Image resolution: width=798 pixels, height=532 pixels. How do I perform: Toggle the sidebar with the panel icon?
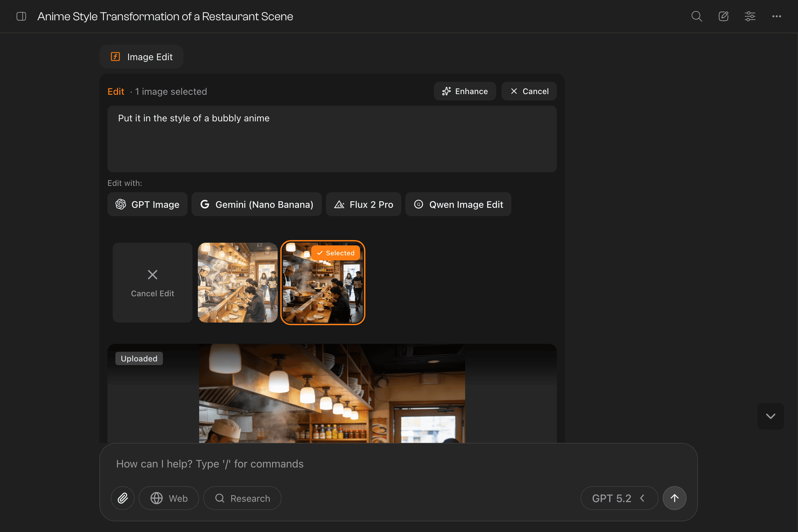(21, 16)
